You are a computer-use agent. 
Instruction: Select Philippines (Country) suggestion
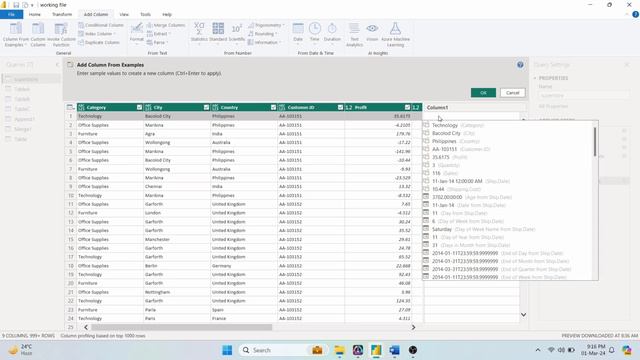(x=508, y=141)
